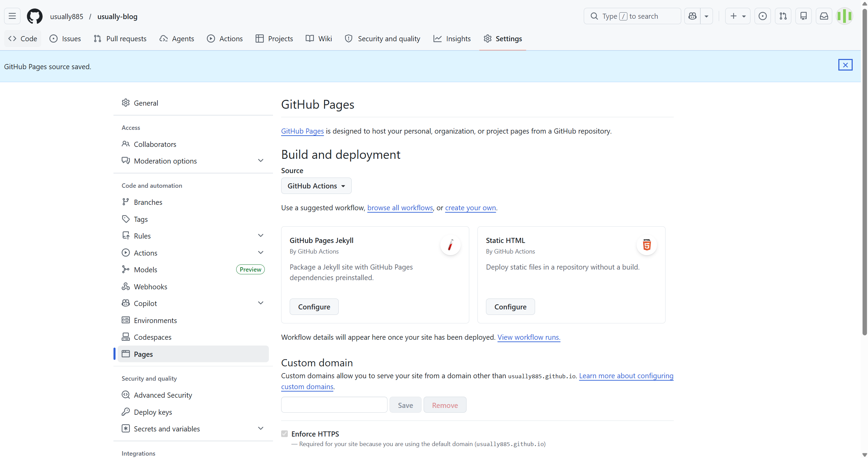Image resolution: width=868 pixels, height=458 pixels.
Task: Open user avatar menu
Action: (x=844, y=16)
